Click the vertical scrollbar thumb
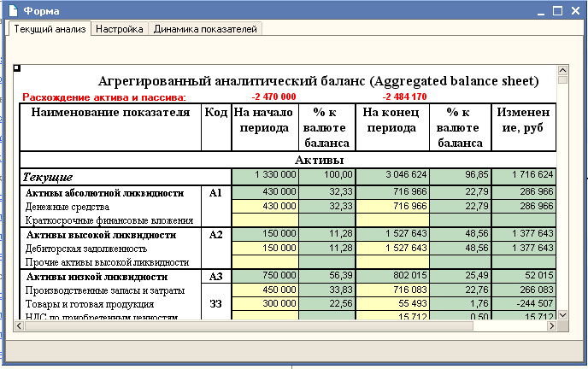 tap(562, 79)
